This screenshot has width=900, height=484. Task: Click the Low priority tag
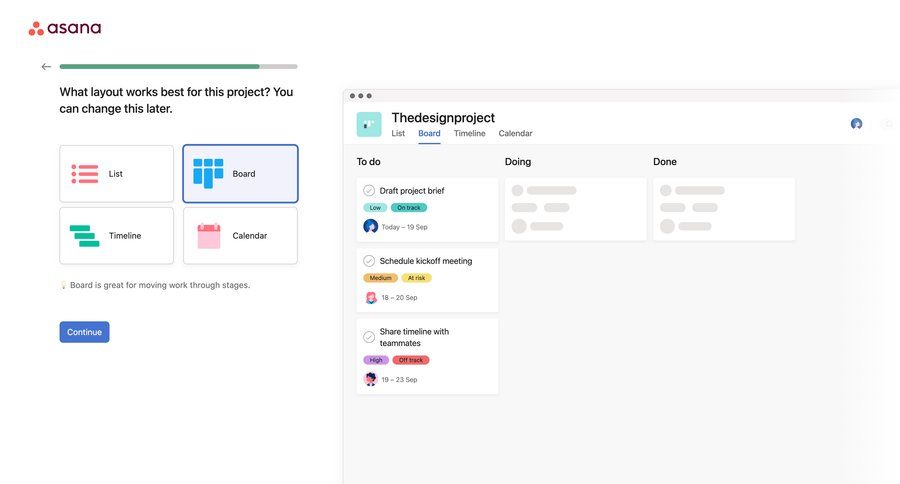(x=375, y=208)
